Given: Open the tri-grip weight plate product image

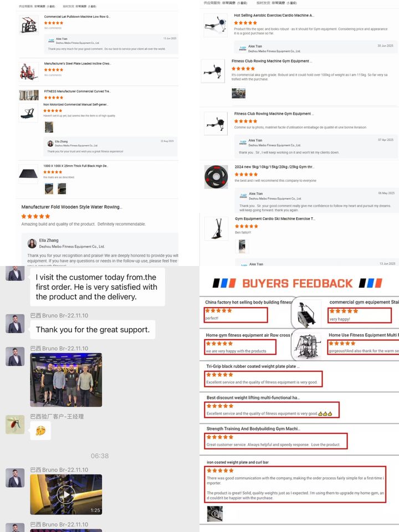Looking at the screenshot, I should 216,177.
